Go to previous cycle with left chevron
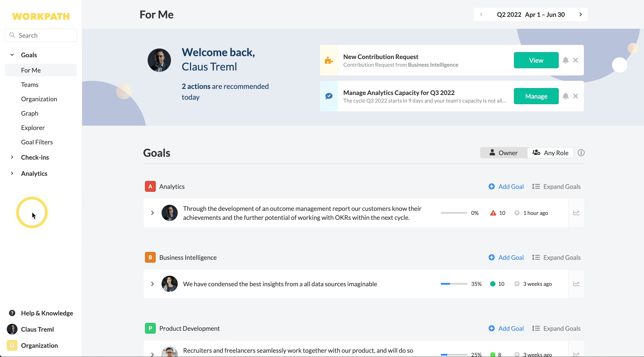This screenshot has width=644, height=357. (x=481, y=15)
